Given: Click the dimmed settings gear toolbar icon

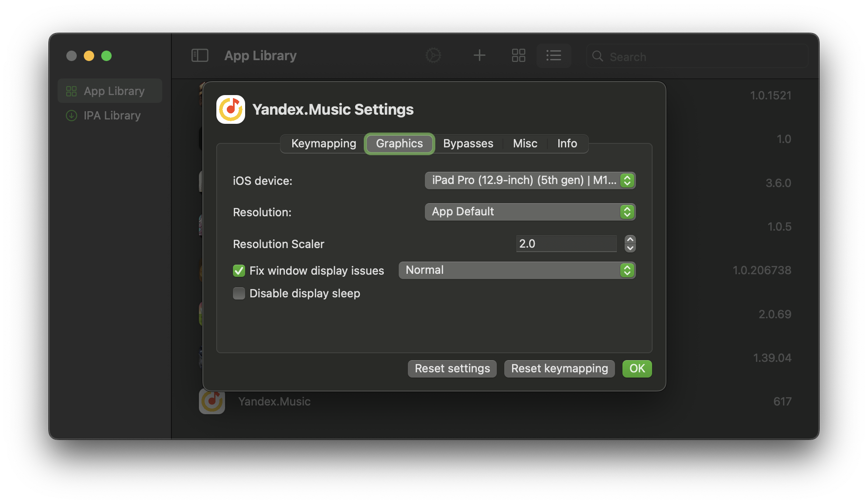Looking at the screenshot, I should [x=433, y=55].
